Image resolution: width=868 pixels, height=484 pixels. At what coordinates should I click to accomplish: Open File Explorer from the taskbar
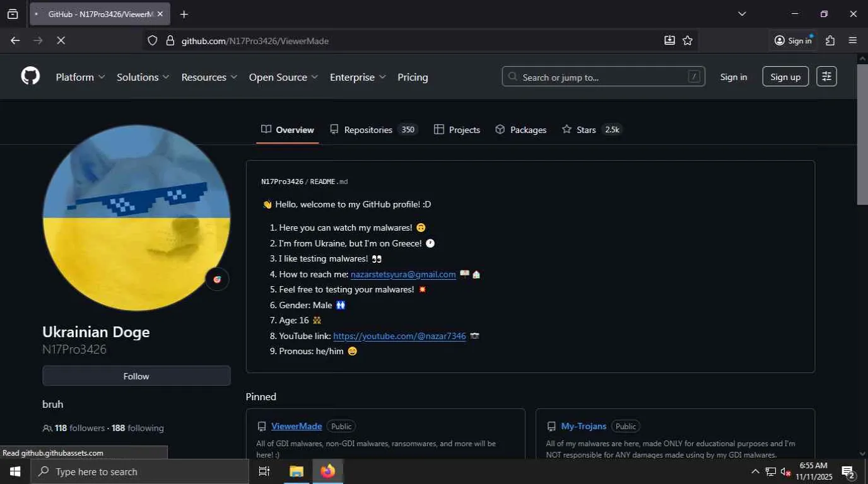coord(296,471)
